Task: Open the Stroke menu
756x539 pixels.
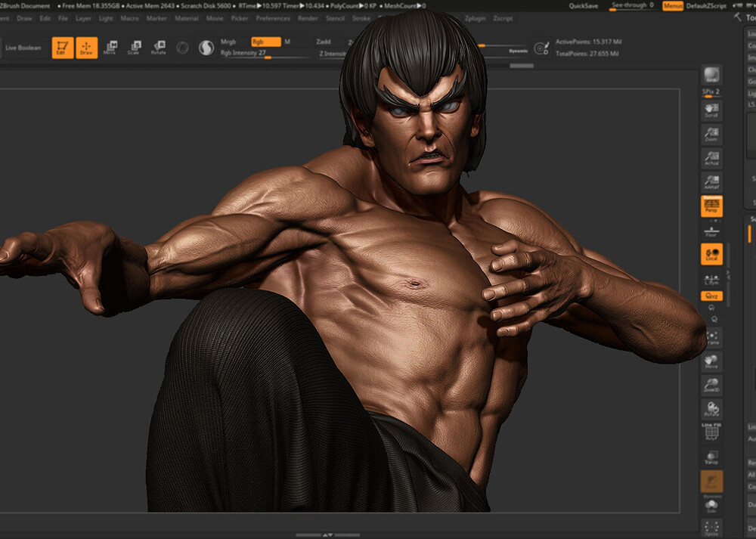Action: click(361, 18)
